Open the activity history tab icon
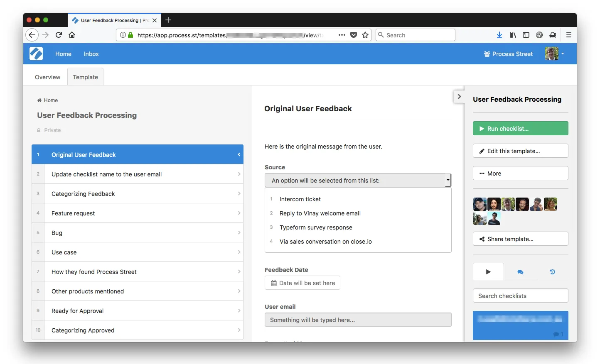Viewport: 600px width, 364px height. coord(552,272)
